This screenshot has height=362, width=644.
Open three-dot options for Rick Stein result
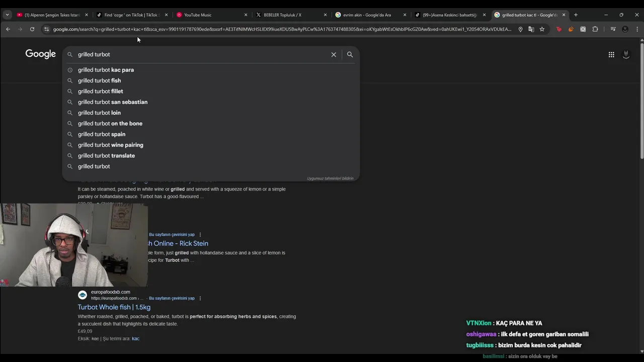pos(200,234)
